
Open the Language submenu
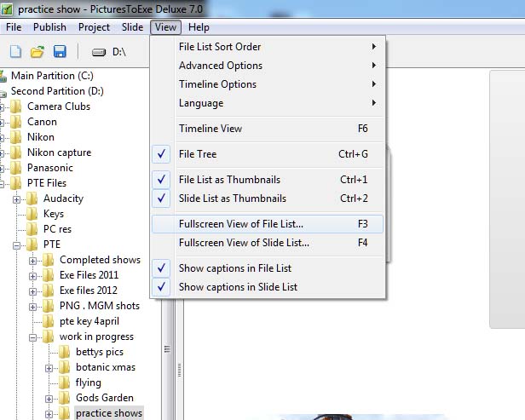[201, 103]
